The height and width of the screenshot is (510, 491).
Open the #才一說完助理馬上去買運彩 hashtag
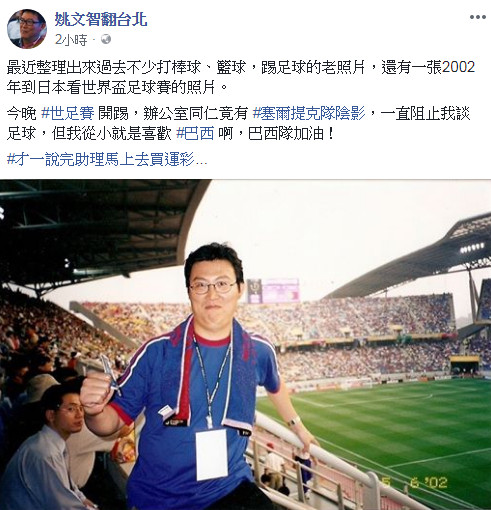107,159
